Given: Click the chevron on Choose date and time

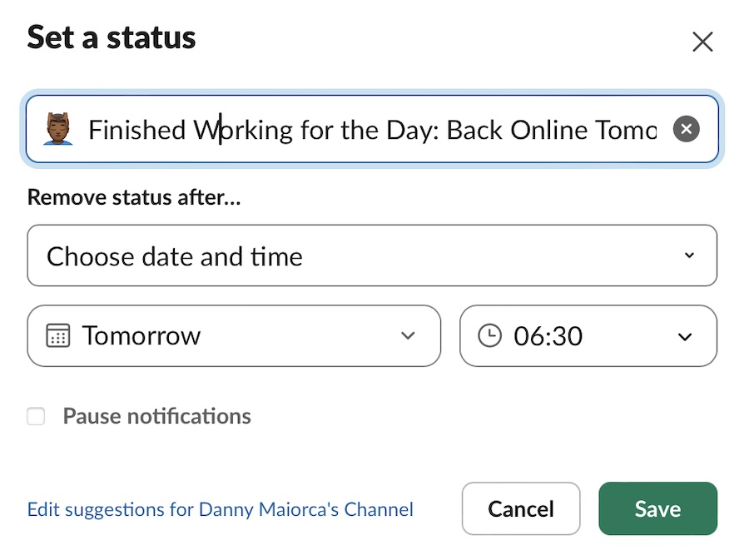Looking at the screenshot, I should [690, 255].
